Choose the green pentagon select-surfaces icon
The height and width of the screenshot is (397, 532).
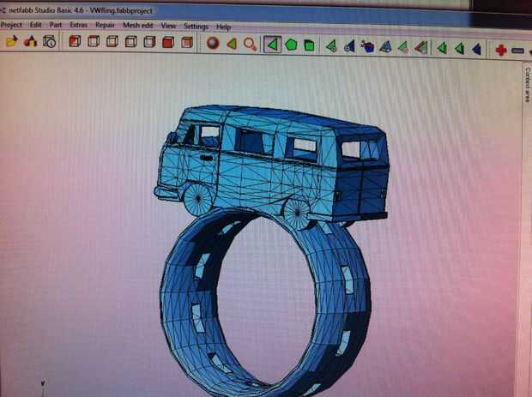pyautogui.click(x=291, y=45)
